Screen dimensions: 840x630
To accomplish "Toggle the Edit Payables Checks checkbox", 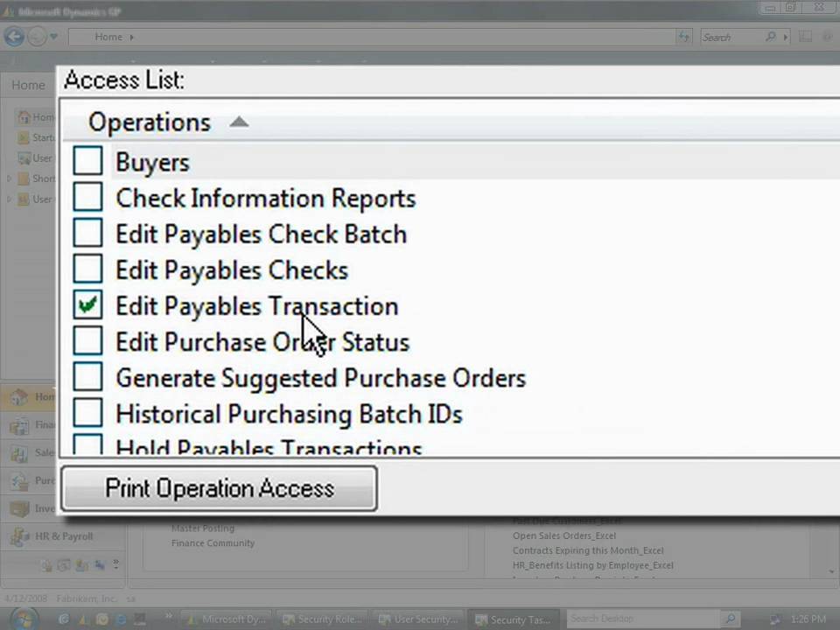I will point(87,269).
